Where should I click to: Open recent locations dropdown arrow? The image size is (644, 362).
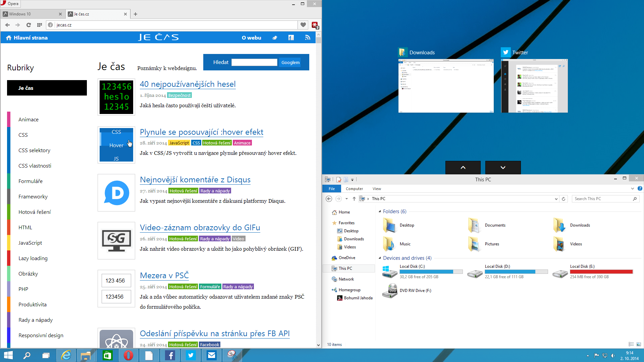pyautogui.click(x=346, y=199)
